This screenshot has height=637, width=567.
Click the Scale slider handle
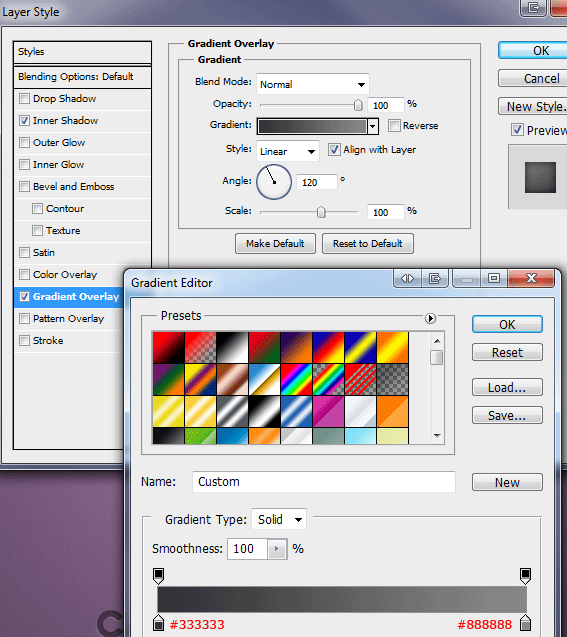[321, 212]
